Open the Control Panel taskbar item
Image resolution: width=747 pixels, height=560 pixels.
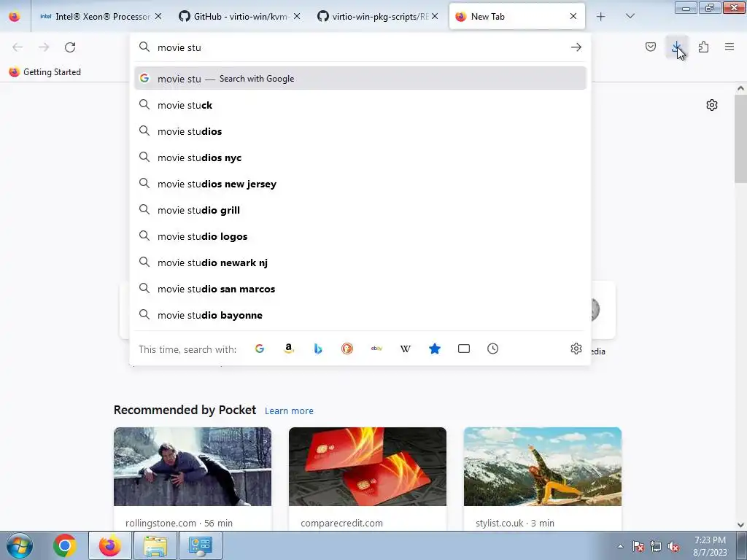[200, 545]
